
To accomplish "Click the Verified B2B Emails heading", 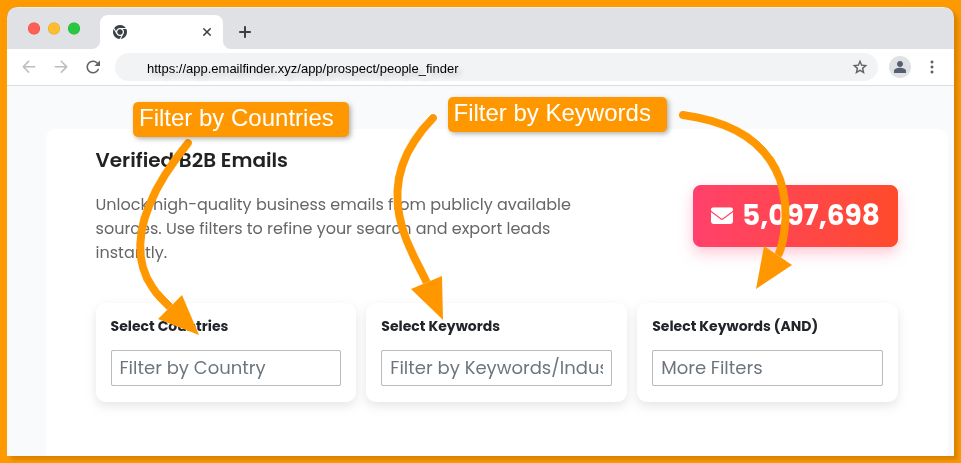I will click(191, 160).
